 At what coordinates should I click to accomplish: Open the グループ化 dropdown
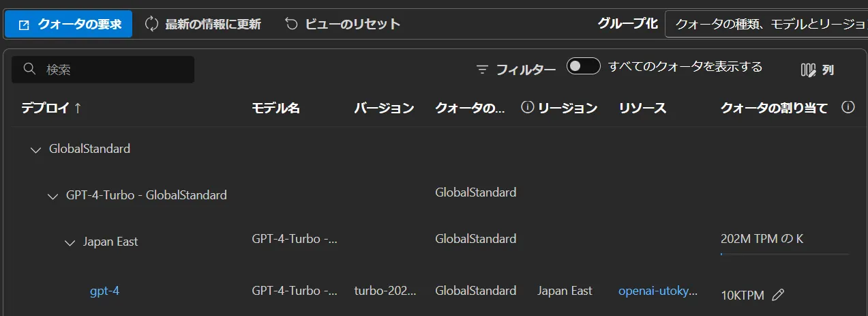click(766, 25)
